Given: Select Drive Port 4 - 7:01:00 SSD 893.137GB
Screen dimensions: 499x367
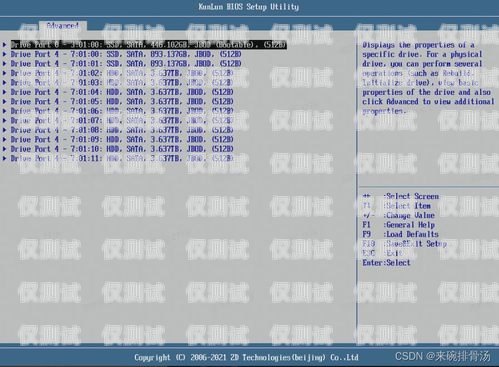Looking at the screenshot, I should 126,54.
